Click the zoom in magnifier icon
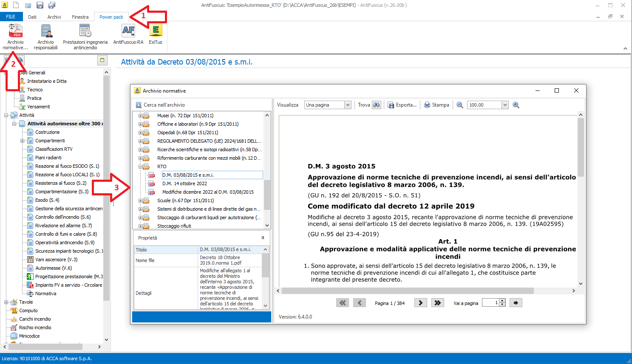The image size is (632, 364). [516, 105]
